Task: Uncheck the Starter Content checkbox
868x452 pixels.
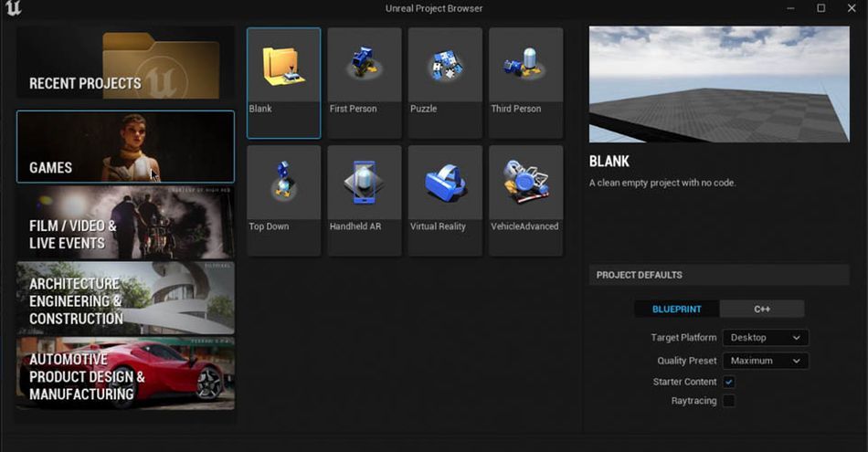Action: (x=729, y=382)
